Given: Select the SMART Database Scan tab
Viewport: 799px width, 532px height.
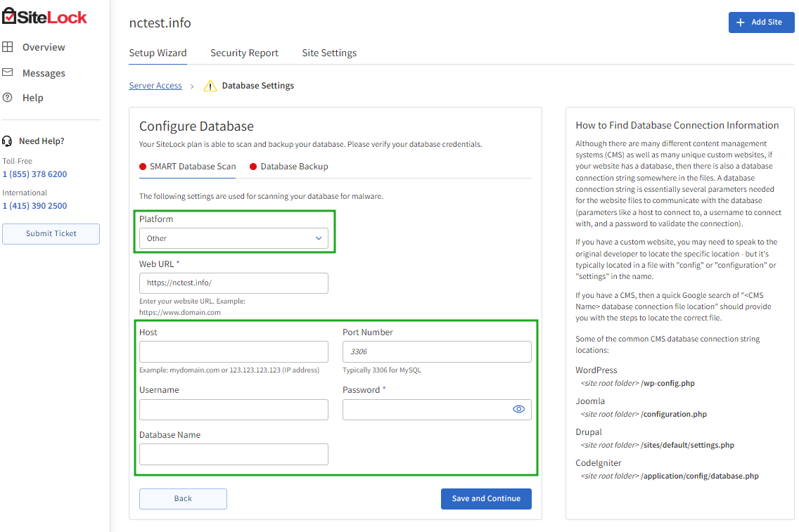Looking at the screenshot, I should pyautogui.click(x=188, y=167).
